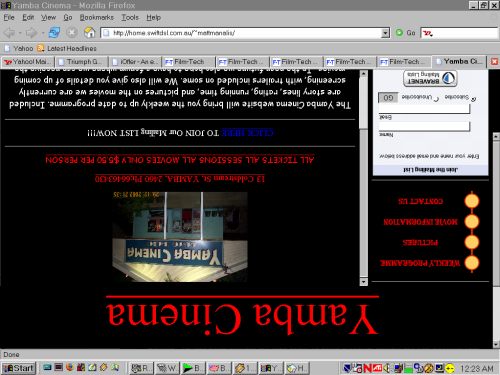Click the outer page scrollbar bottom arrow
500x375 pixels.
coord(496,345)
